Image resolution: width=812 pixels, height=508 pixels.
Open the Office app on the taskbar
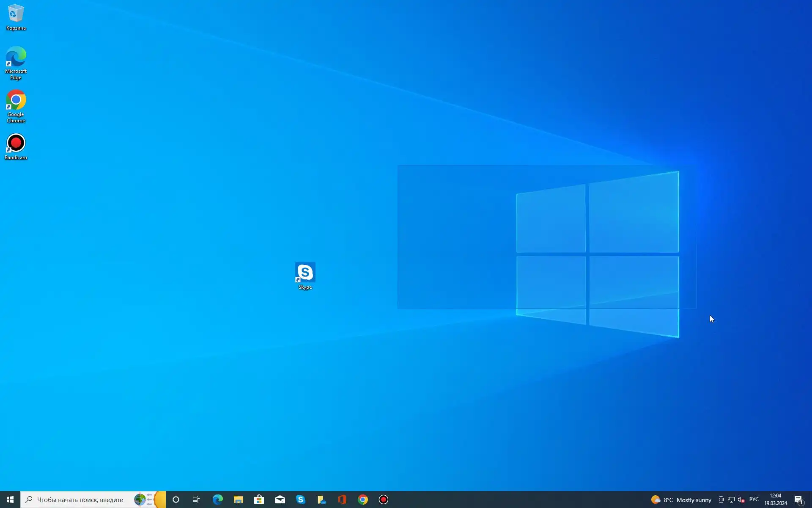[342, 500]
